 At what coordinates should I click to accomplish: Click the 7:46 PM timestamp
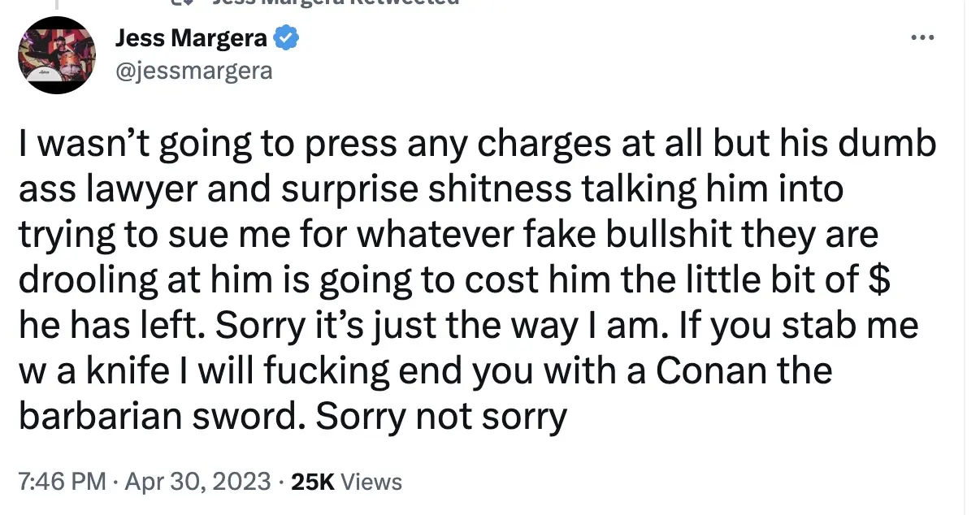(x=62, y=482)
